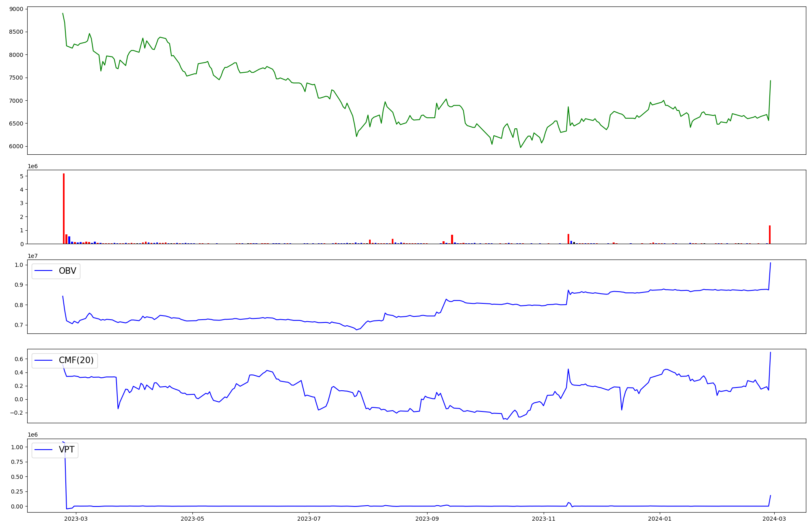The height and width of the screenshot is (528, 812).
Task: Click the OBV legend label
Action: tap(67, 271)
